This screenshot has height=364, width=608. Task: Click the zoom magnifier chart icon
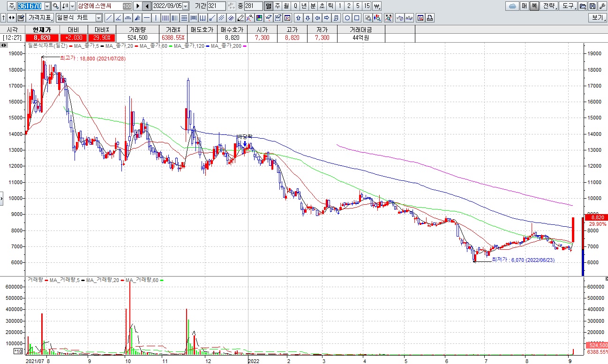(368, 18)
